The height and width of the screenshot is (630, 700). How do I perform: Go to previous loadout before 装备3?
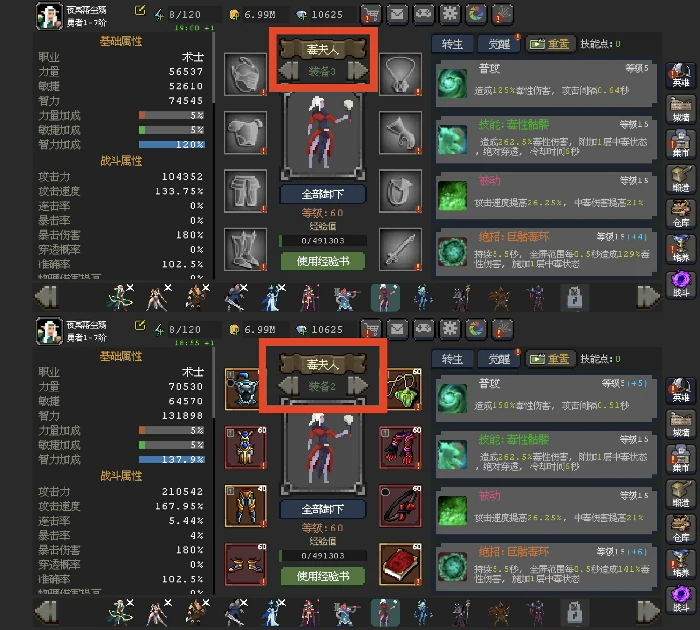tap(289, 71)
